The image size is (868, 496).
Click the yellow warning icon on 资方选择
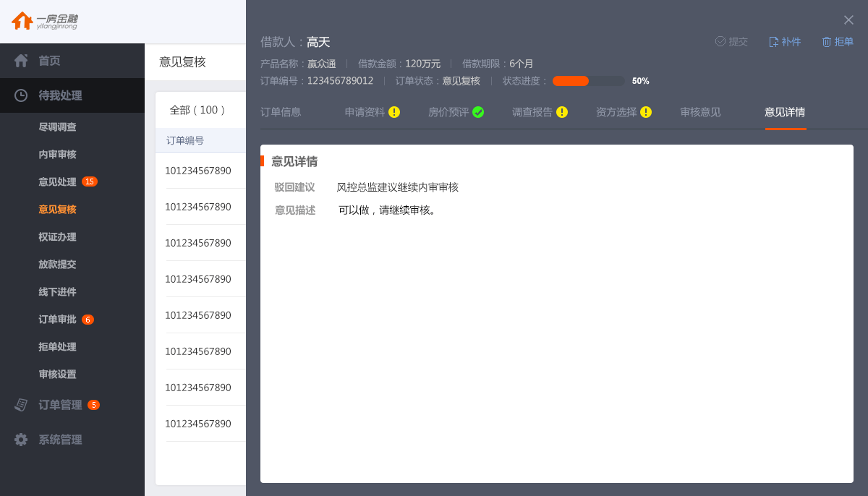[646, 112]
